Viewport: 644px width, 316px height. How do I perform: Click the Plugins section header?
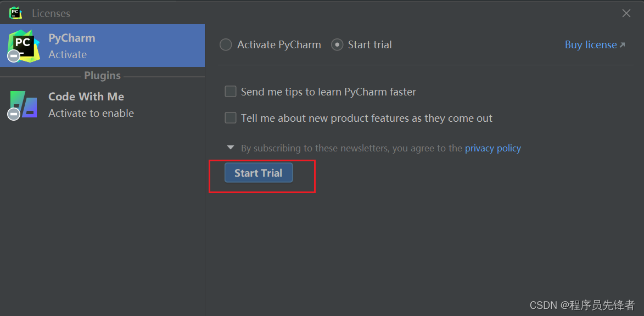(x=102, y=76)
